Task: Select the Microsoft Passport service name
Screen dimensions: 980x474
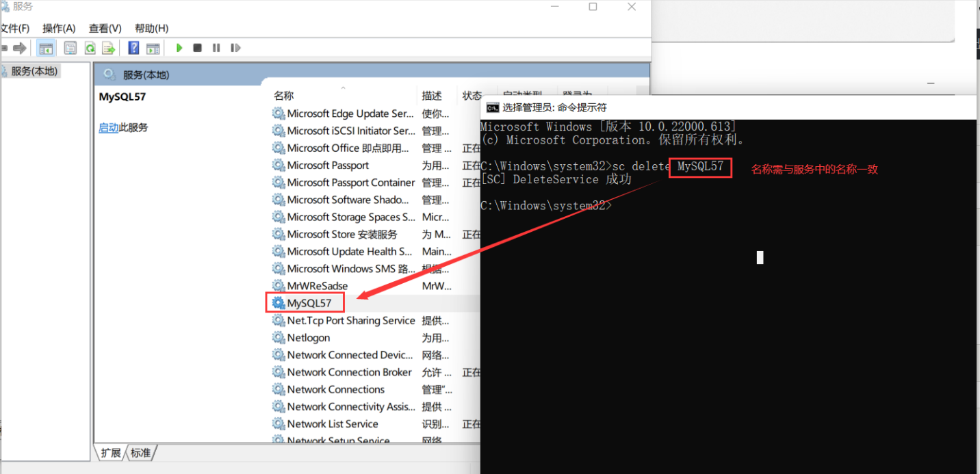Action: pos(328,166)
